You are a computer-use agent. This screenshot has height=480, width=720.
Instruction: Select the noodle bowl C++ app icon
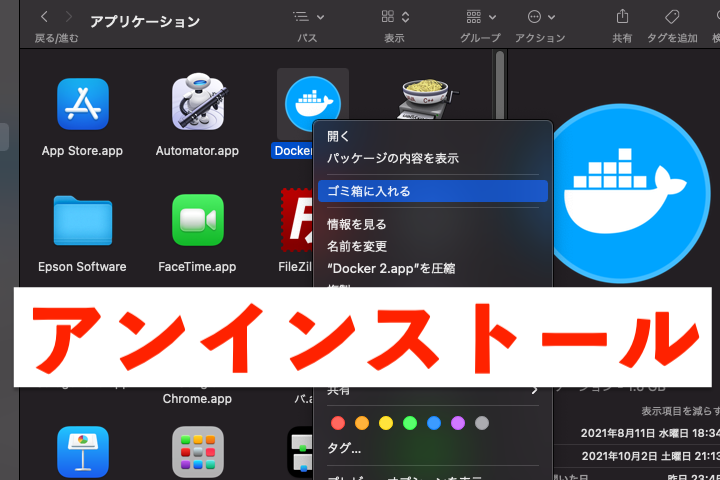pyautogui.click(x=428, y=99)
